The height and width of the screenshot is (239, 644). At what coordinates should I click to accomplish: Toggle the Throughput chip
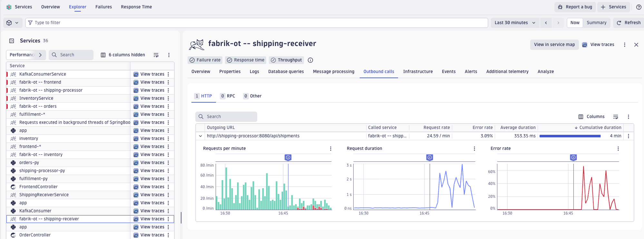(x=286, y=60)
